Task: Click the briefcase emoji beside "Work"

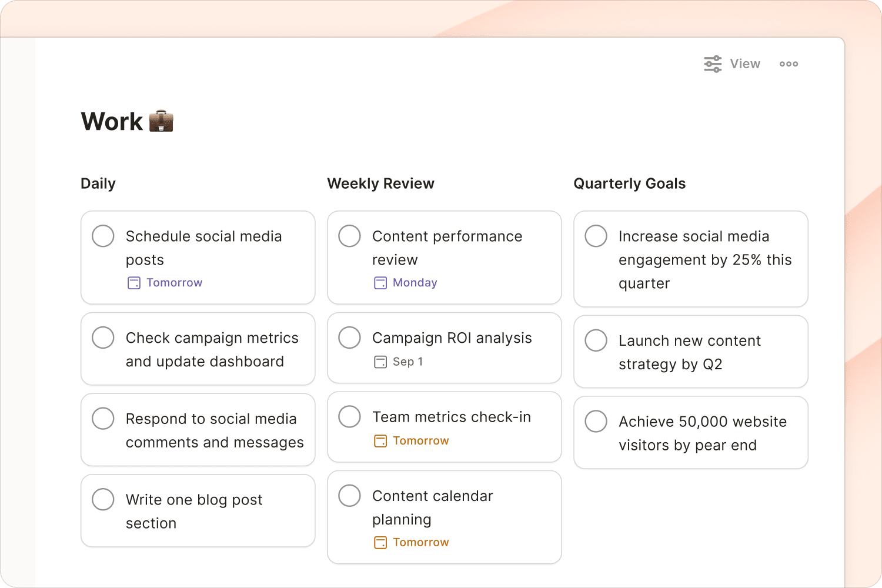Action: coord(160,121)
